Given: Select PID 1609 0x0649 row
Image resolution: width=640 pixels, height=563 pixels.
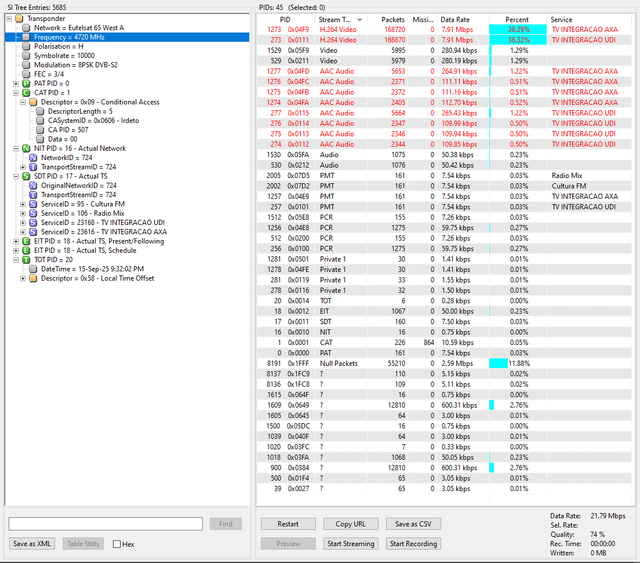Looking at the screenshot, I should point(444,405).
